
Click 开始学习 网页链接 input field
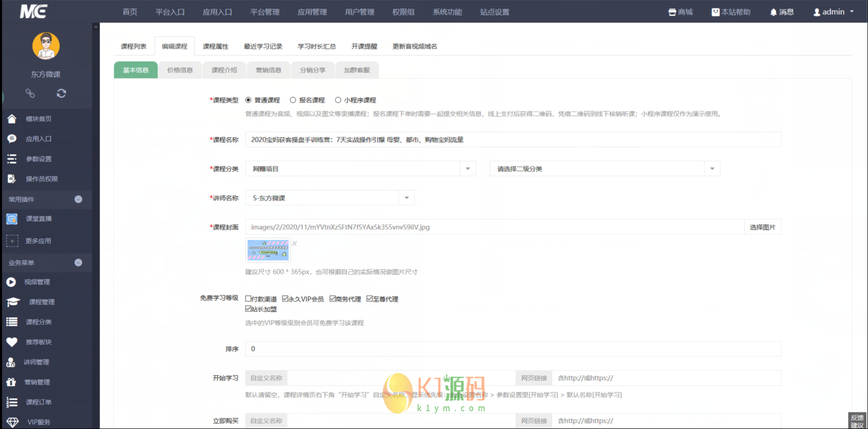(x=667, y=378)
